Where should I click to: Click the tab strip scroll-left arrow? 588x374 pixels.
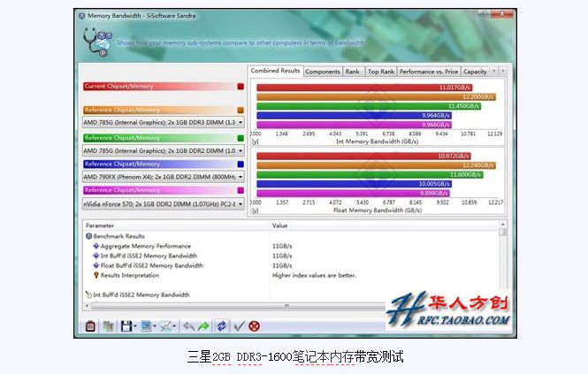pyautogui.click(x=494, y=71)
